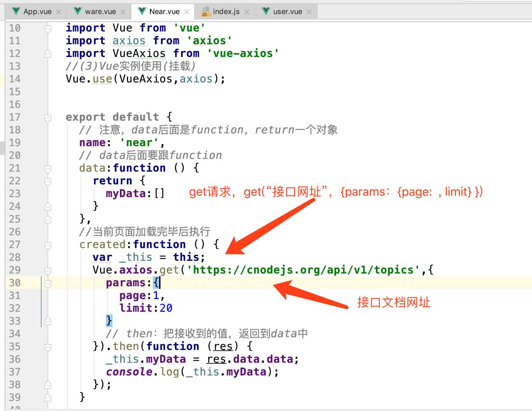
Task: Click the JS file icon on index.js tab
Action: [x=205, y=12]
